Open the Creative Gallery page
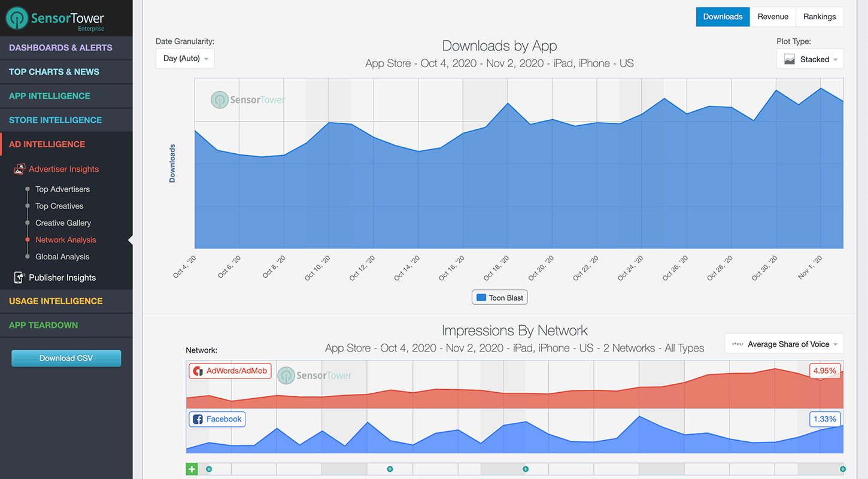This screenshot has width=868, height=479. (63, 223)
